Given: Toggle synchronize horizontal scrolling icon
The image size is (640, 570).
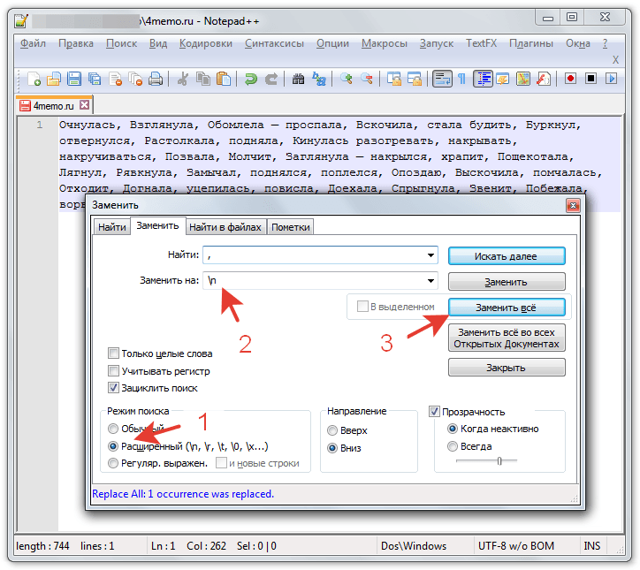Looking at the screenshot, I should pos(414,78).
